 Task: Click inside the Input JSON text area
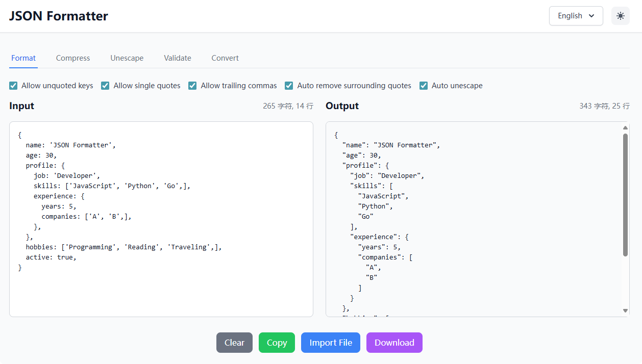pyautogui.click(x=161, y=291)
